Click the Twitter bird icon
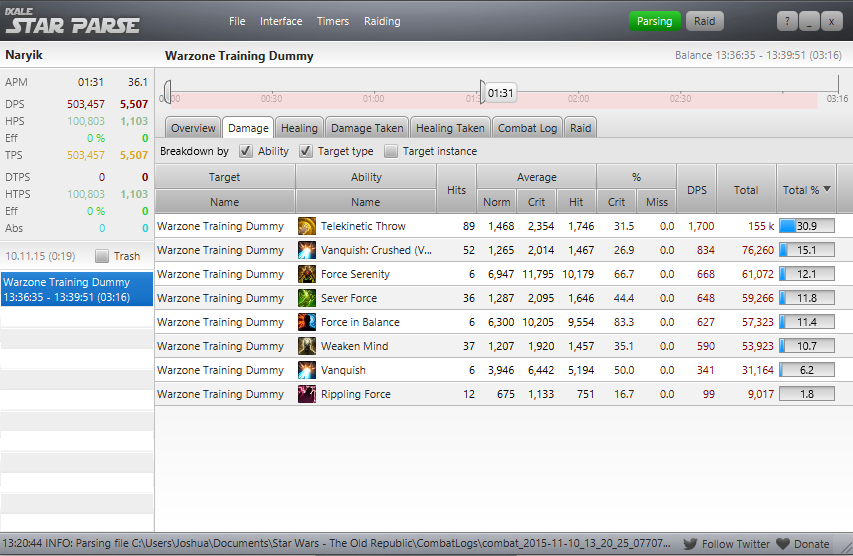The width and height of the screenshot is (853, 556). (690, 544)
